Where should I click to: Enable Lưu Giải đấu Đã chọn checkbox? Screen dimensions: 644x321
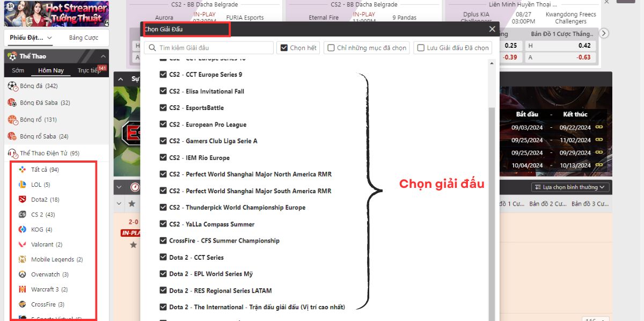pos(421,48)
